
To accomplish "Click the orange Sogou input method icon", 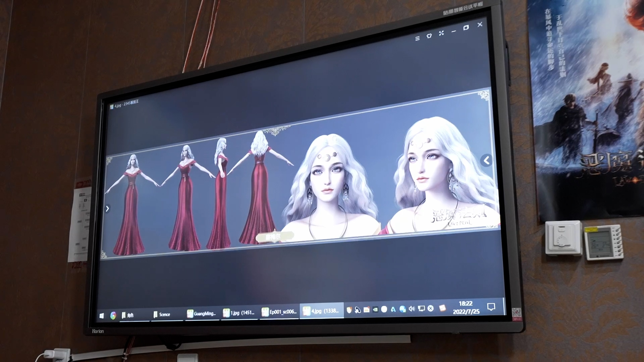I will 443,308.
